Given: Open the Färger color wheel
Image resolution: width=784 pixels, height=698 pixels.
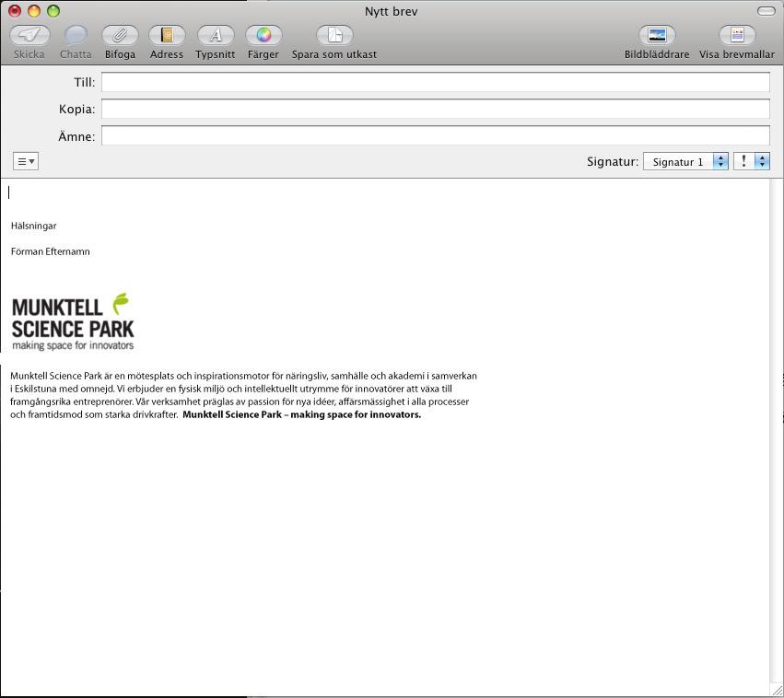Looking at the screenshot, I should click(x=263, y=35).
